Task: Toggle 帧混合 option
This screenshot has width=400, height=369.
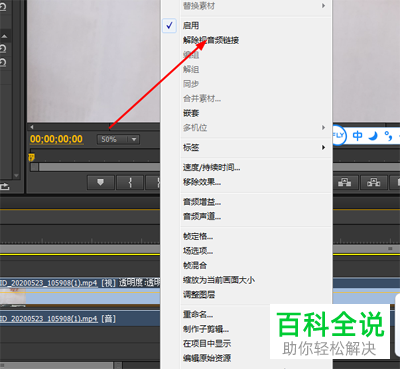Action: click(195, 265)
